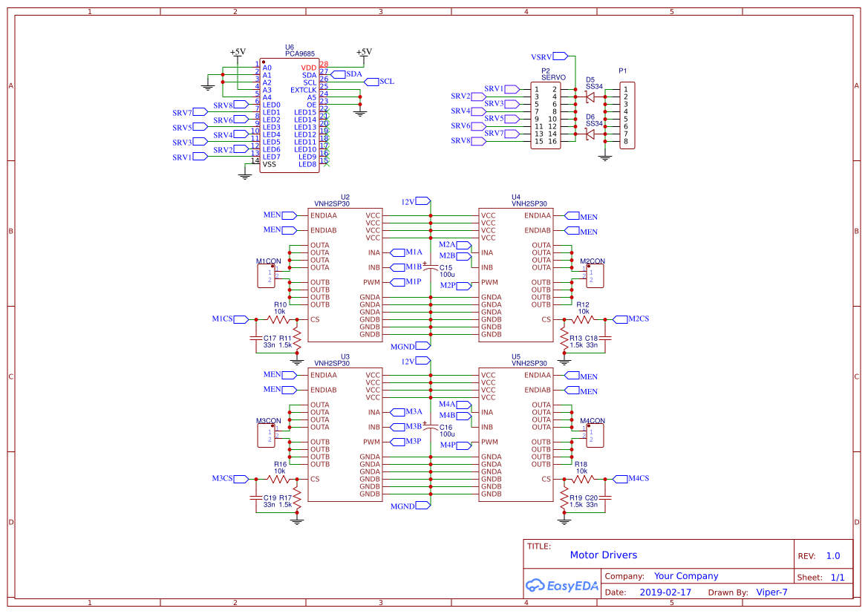Click the EasyEDA logo in the title block
The image size is (868, 614).
pyautogui.click(x=562, y=586)
